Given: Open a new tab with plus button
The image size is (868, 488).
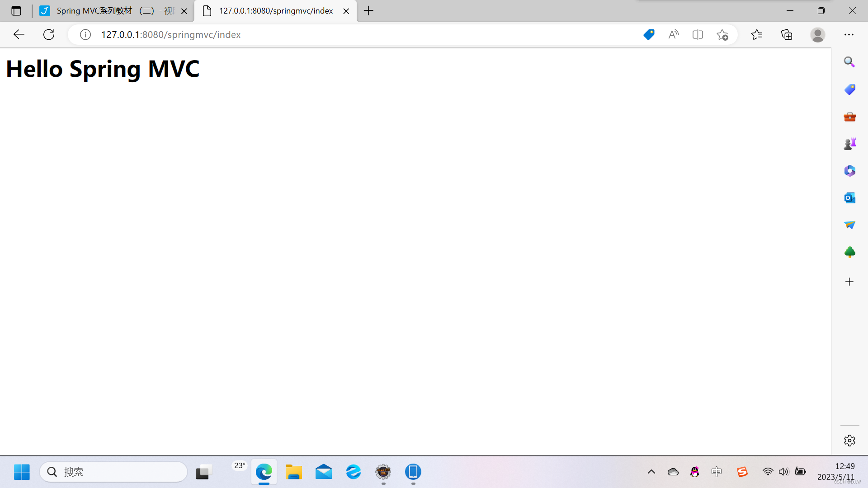Looking at the screenshot, I should pyautogui.click(x=368, y=11).
